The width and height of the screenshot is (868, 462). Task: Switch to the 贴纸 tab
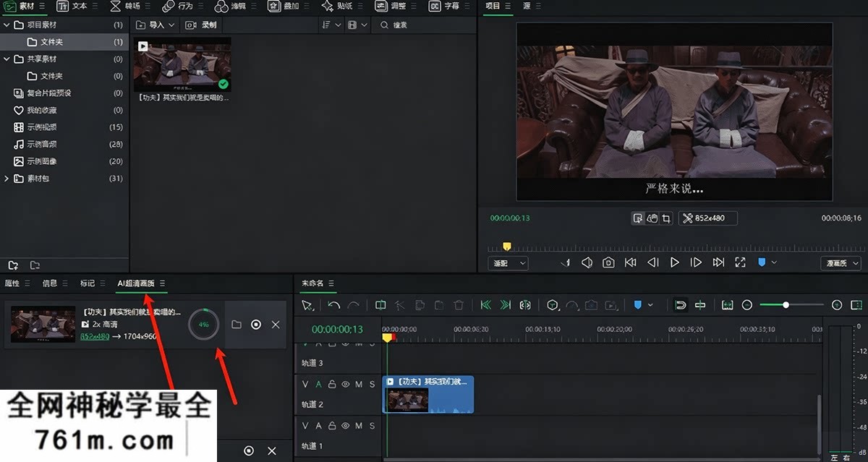click(336, 6)
